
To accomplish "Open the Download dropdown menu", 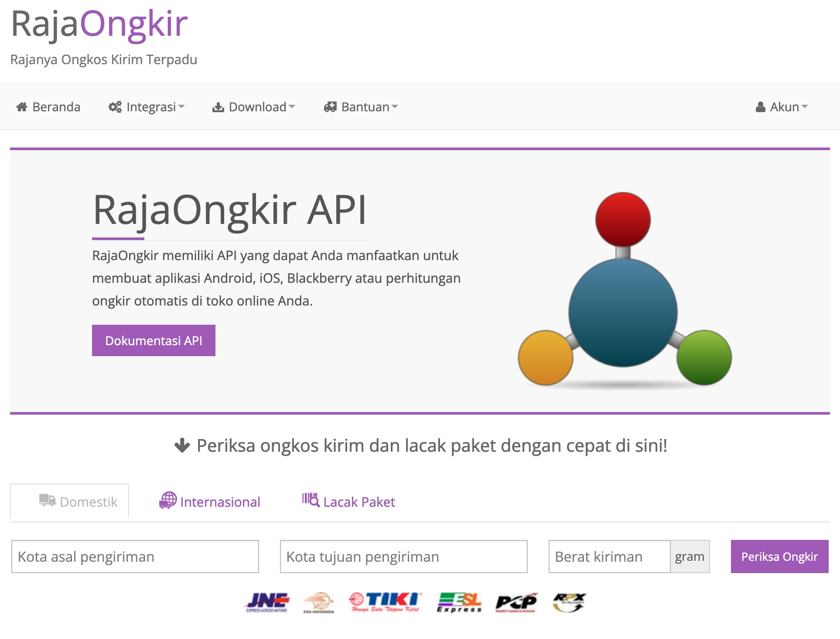I will [254, 107].
